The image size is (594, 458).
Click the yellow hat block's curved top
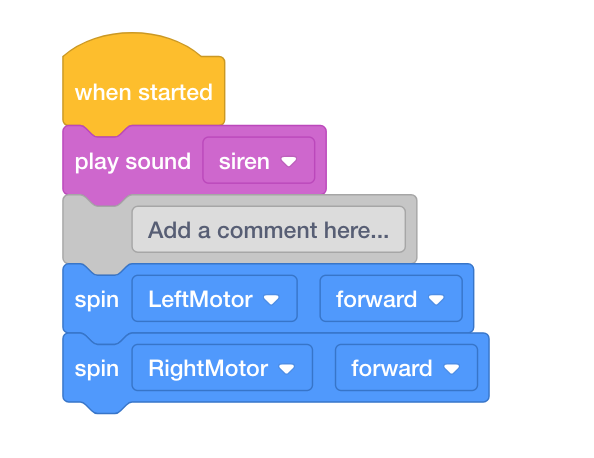tap(133, 44)
